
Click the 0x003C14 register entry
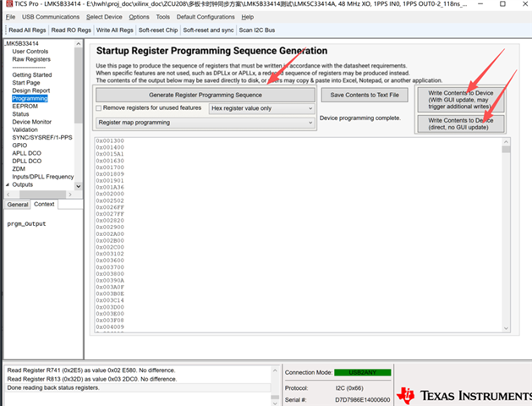coord(110,300)
